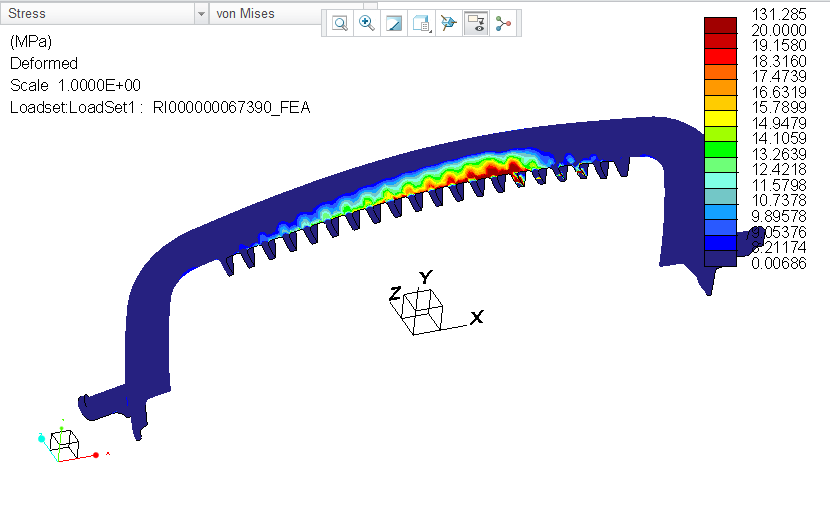Screen dimensions: 830x516
Task: Open the Stress quantity dropdown
Action: point(104,13)
